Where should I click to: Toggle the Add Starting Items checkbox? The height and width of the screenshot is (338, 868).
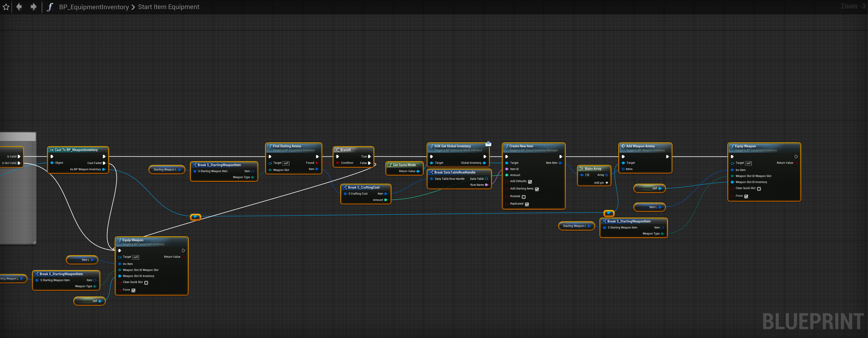click(537, 189)
